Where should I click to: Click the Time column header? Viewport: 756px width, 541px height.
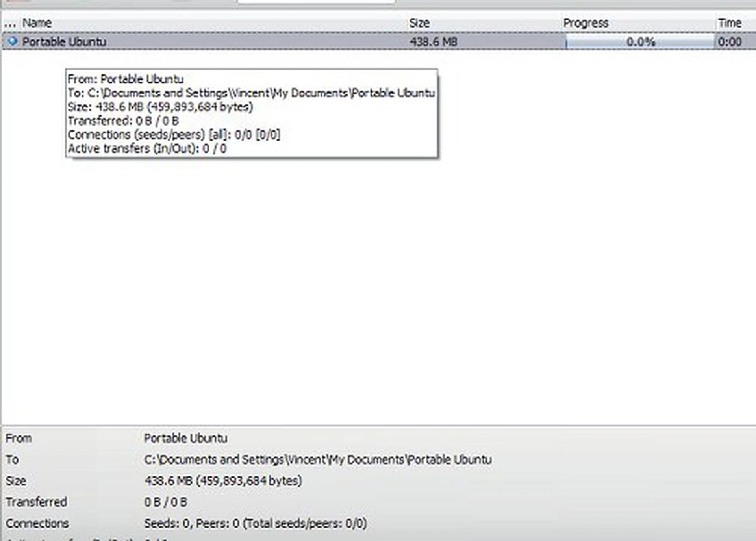coord(730,23)
